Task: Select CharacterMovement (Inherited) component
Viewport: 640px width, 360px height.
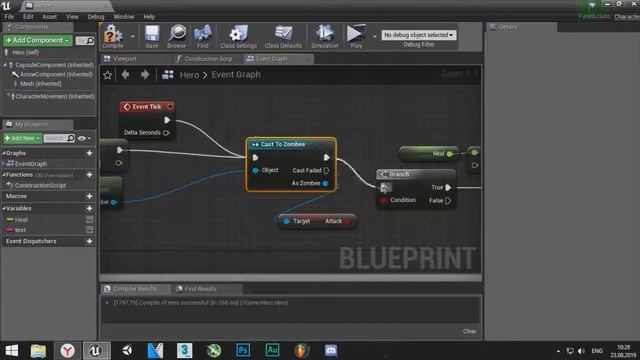Action: 54,96
